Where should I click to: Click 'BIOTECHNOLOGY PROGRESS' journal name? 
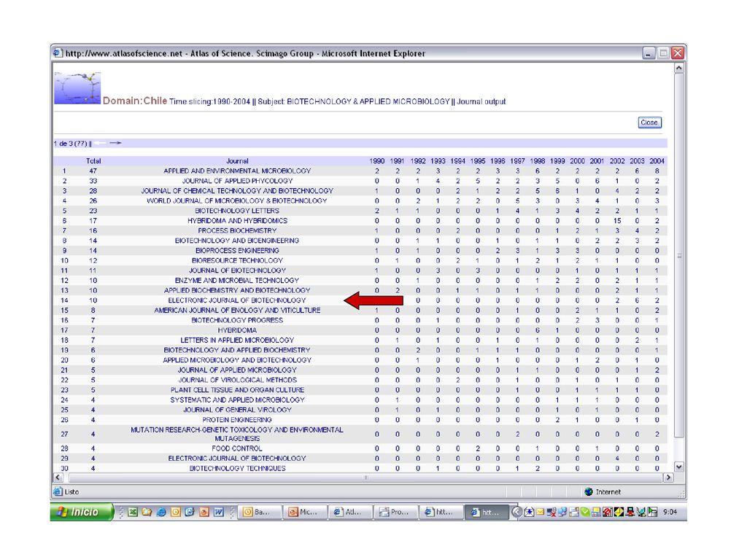[x=237, y=321]
